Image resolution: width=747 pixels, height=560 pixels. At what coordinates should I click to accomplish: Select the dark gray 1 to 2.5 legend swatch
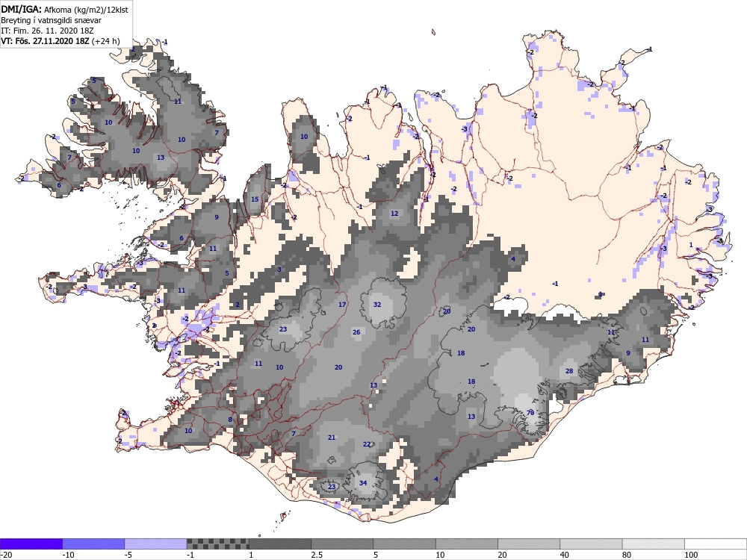pos(280,544)
